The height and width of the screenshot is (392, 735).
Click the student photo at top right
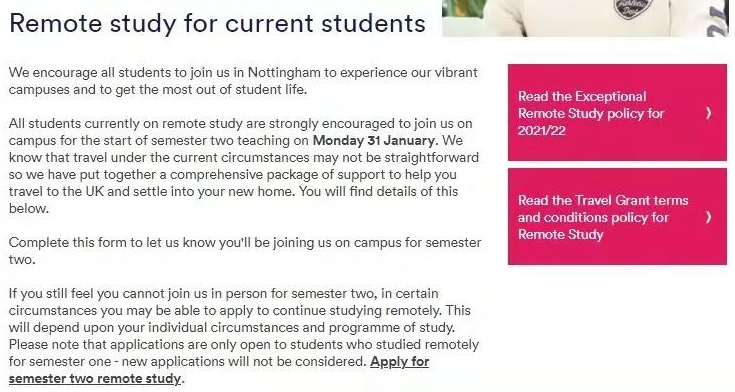586,18
